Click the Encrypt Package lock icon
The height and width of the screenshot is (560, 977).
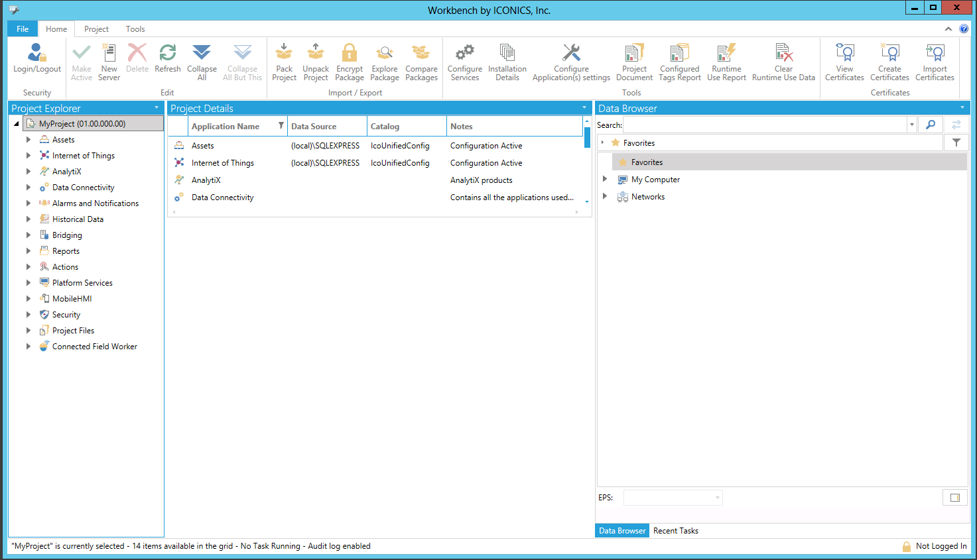[349, 54]
